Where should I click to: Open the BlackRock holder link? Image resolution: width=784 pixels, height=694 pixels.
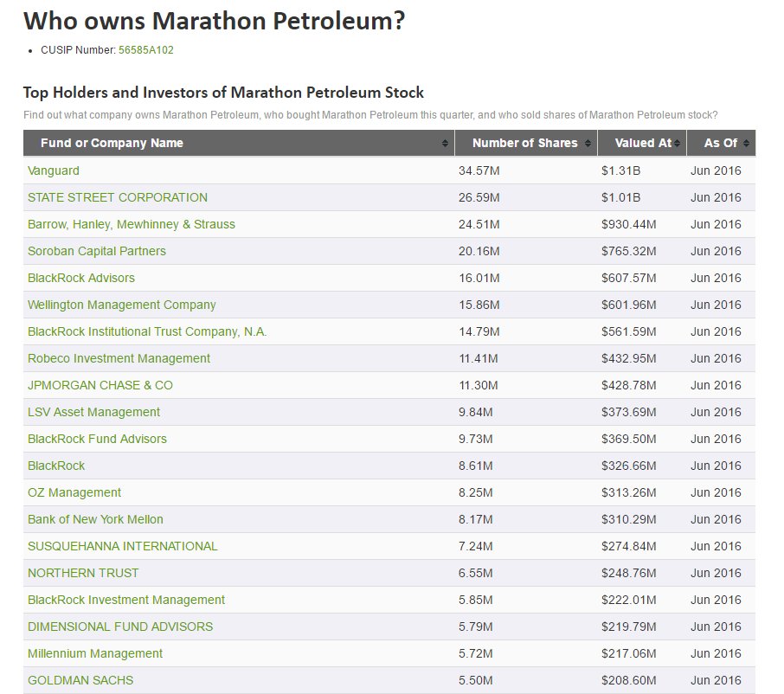(56, 466)
